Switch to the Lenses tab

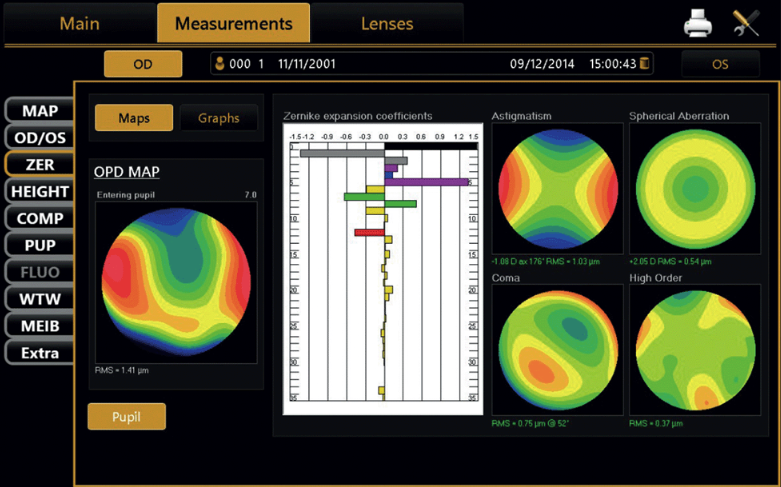(385, 23)
